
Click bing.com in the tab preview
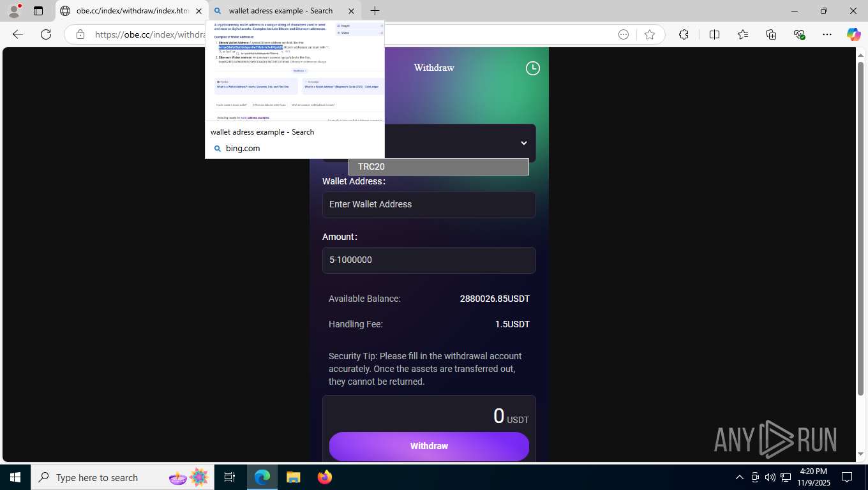coord(243,149)
